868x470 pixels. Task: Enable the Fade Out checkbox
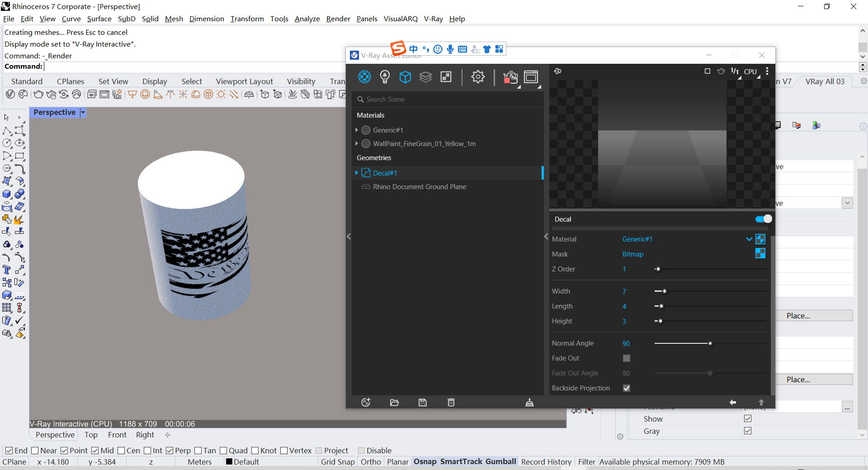click(627, 358)
